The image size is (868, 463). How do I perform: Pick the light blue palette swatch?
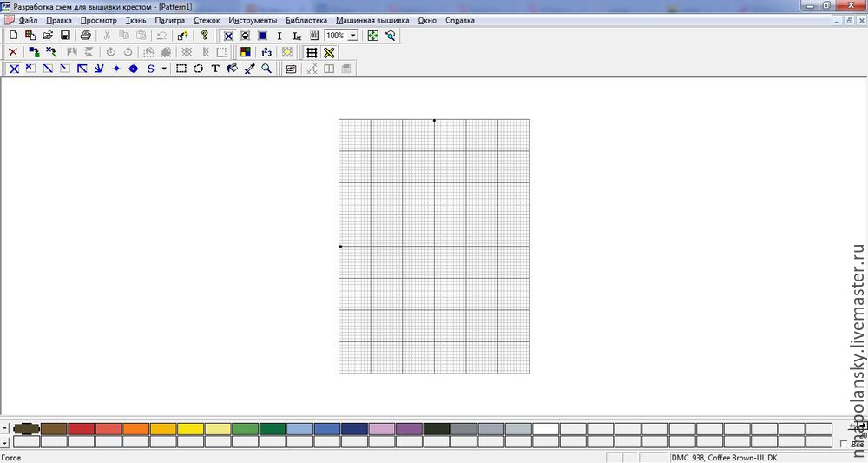pyautogui.click(x=300, y=428)
